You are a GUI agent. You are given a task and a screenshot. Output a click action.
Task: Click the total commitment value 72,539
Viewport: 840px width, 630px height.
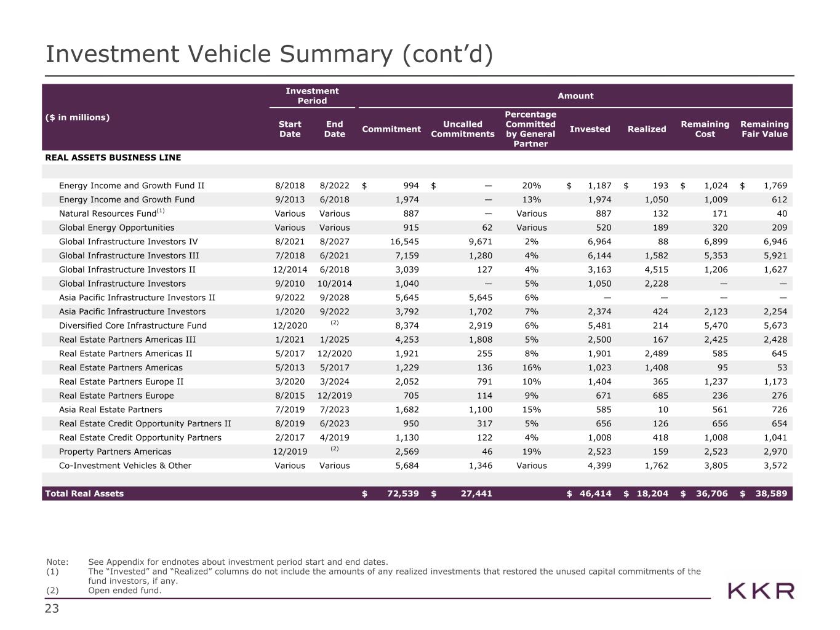(x=400, y=493)
